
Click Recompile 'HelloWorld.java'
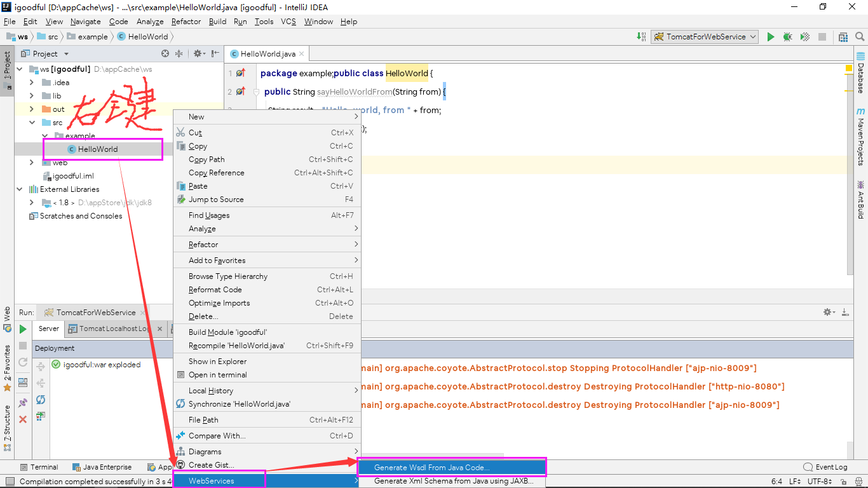(267, 346)
